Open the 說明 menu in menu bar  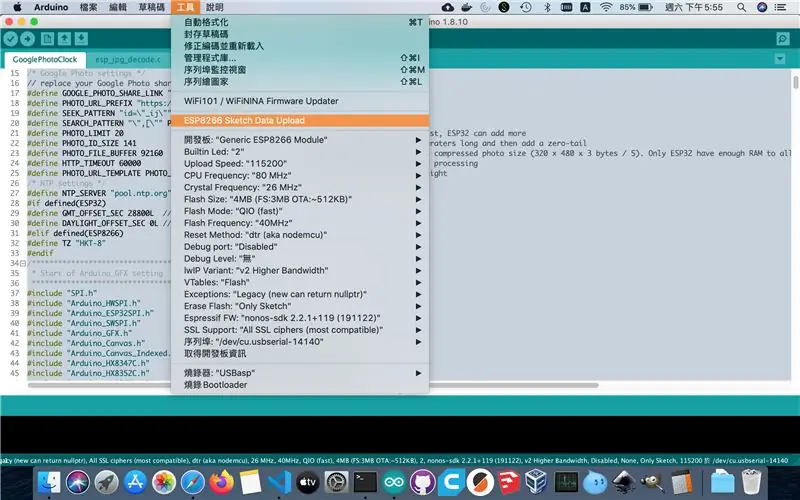[215, 7]
